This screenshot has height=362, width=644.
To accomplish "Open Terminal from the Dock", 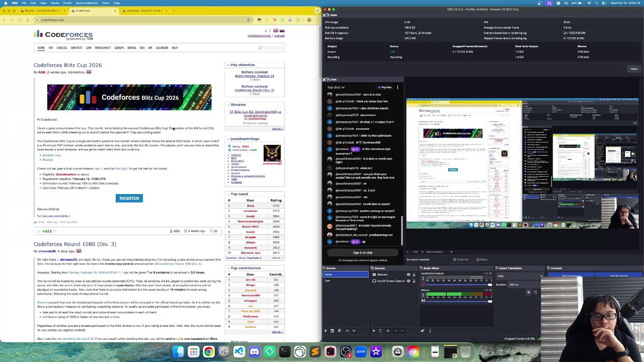I will click(x=284, y=352).
